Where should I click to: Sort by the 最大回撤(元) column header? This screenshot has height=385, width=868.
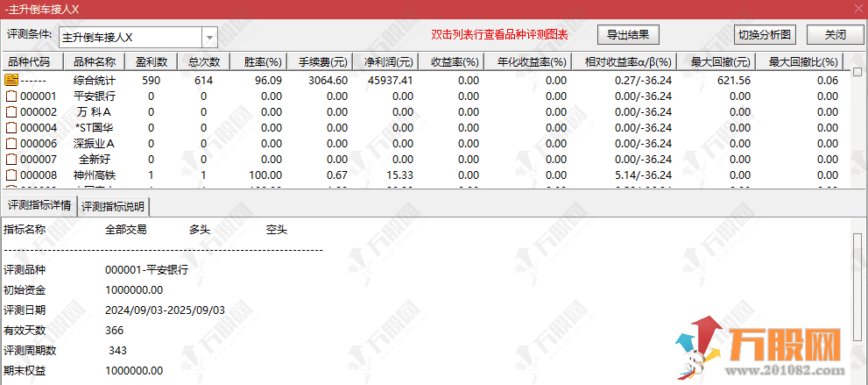point(716,61)
